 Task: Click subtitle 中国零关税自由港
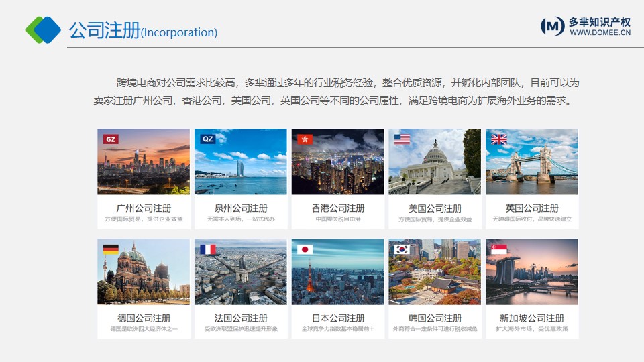point(337,219)
